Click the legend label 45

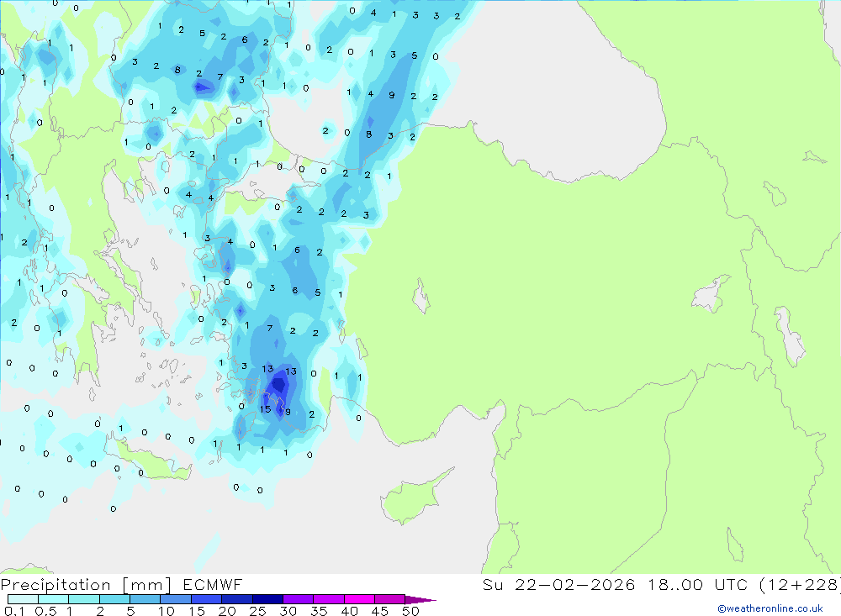click(x=380, y=611)
